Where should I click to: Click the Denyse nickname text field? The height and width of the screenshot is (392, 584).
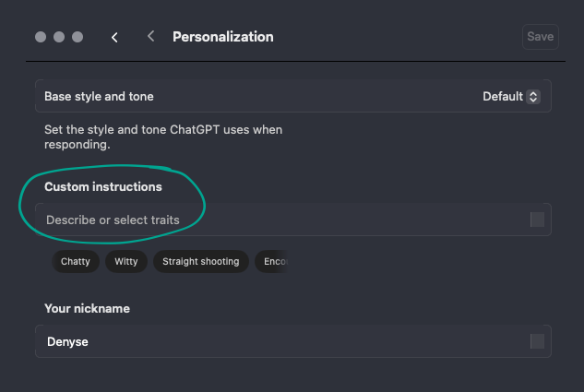pos(277,341)
